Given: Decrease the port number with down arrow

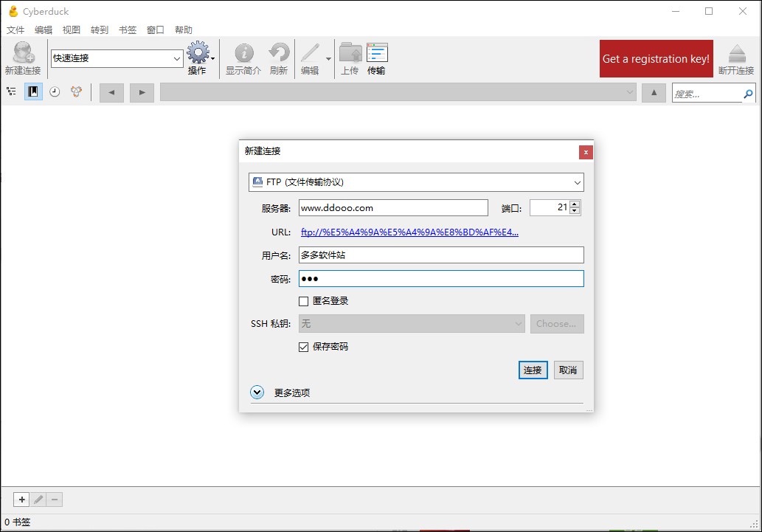Looking at the screenshot, I should coord(575,211).
